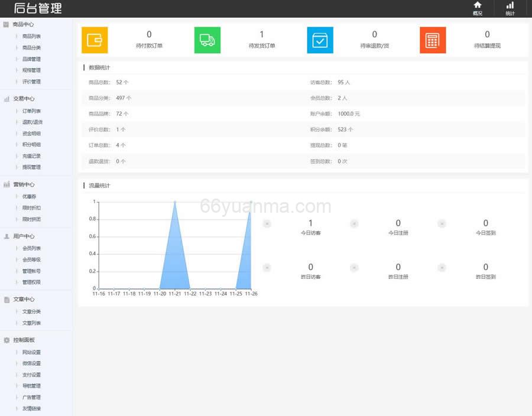The height and width of the screenshot is (416, 532).
Task: Open 网站设置 in control panel
Action: [31, 352]
